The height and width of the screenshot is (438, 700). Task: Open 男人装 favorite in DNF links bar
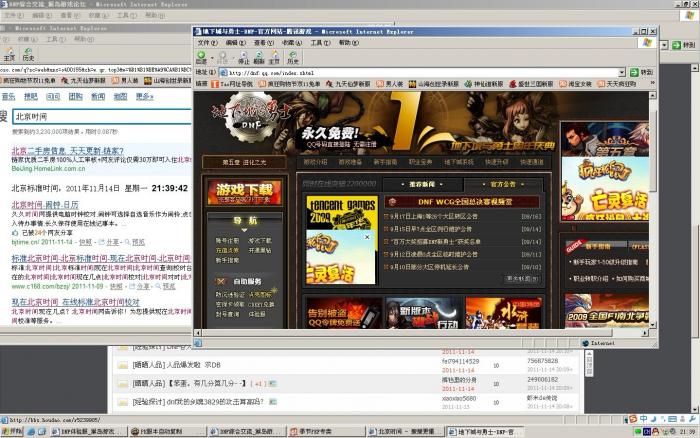coord(389,84)
